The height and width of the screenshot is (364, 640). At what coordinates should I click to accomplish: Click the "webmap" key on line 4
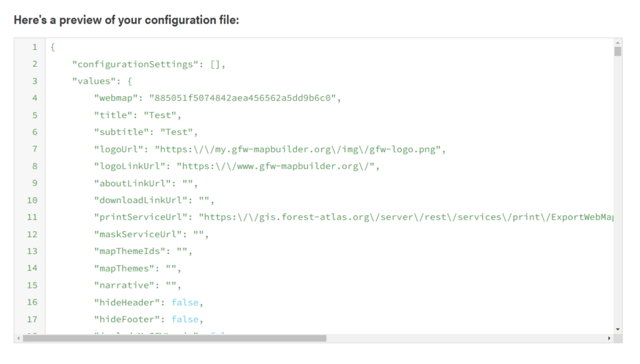[116, 98]
